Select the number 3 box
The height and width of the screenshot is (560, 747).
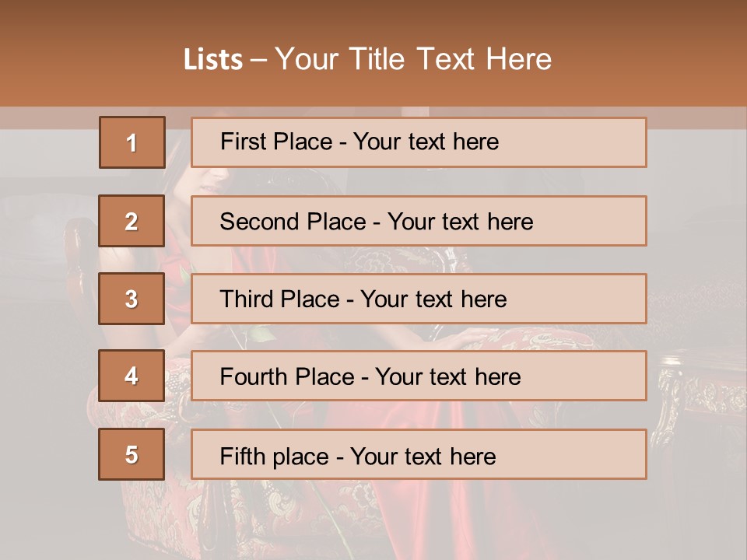point(132,299)
